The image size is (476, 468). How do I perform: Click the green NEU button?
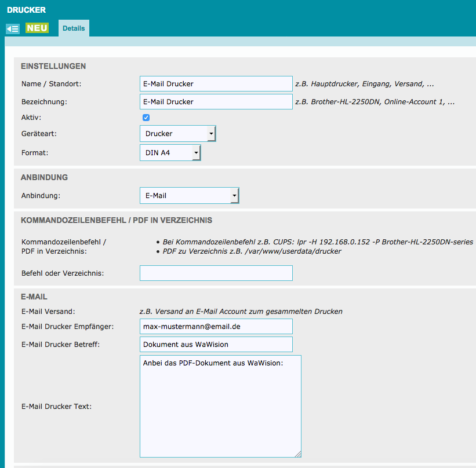tap(37, 28)
